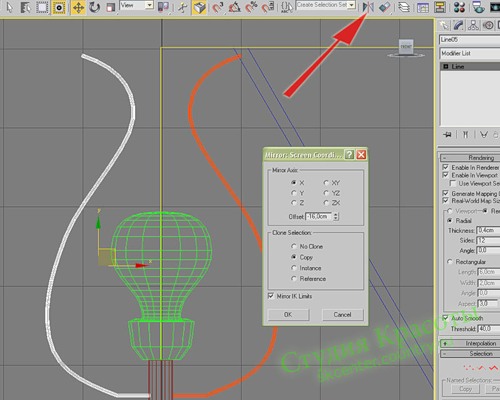Click the Sides value field
Viewport: 500px width, 400px height.
[x=489, y=240]
